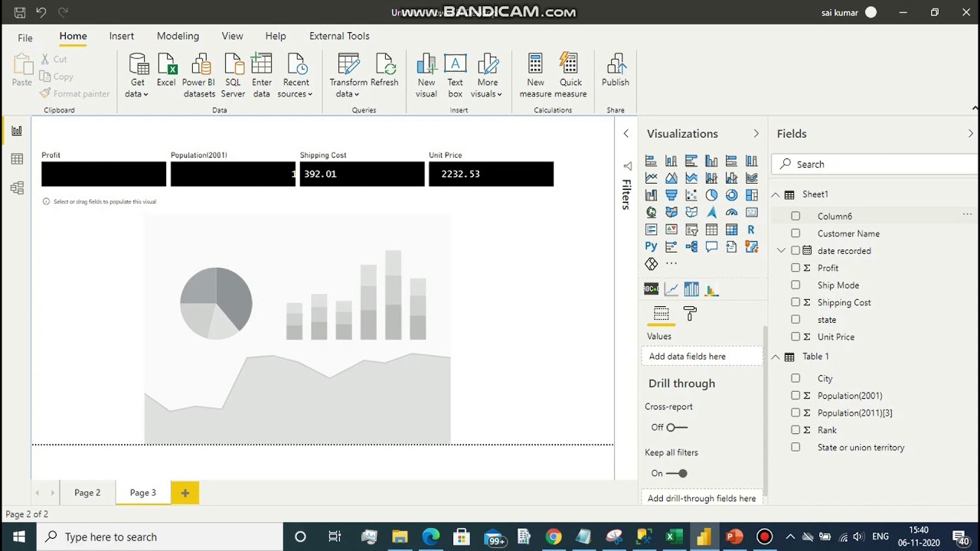The image size is (980, 551).
Task: Add a Q&A speech bubble visual
Action: click(711, 246)
